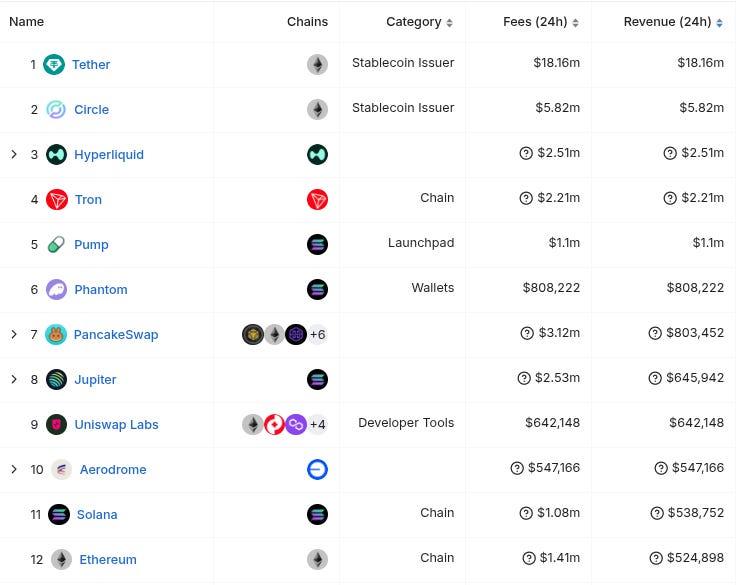Expand the Hyperliquid row
The width and height of the screenshot is (736, 585).
14,154
